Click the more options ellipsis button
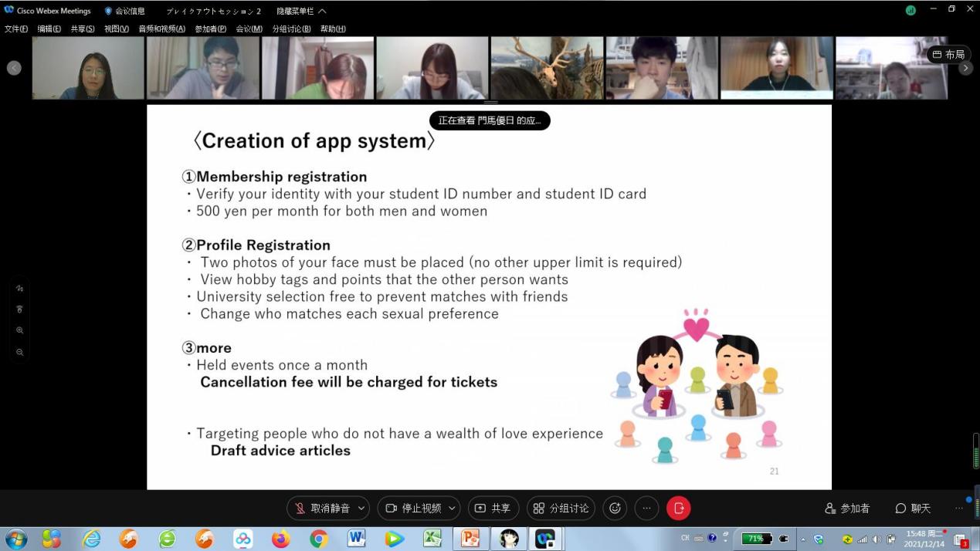 (646, 508)
